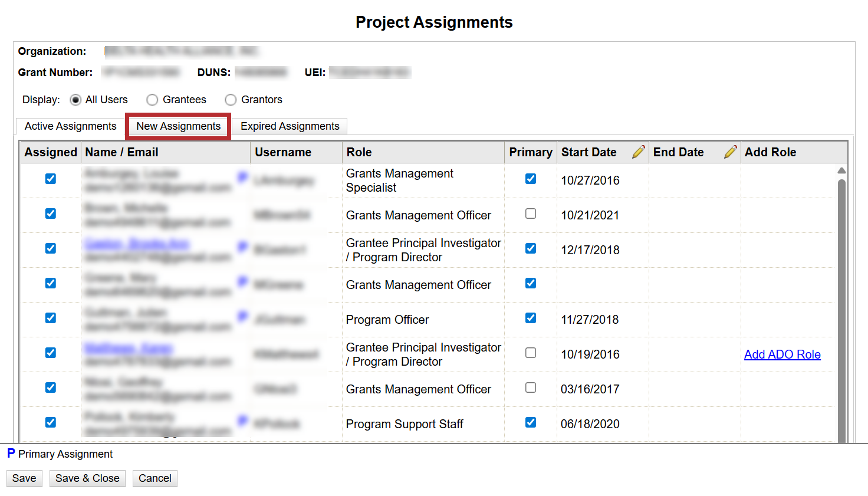The image size is (868, 496).
Task: Click the P icon in Grants Management Specialist row
Action: point(242,177)
